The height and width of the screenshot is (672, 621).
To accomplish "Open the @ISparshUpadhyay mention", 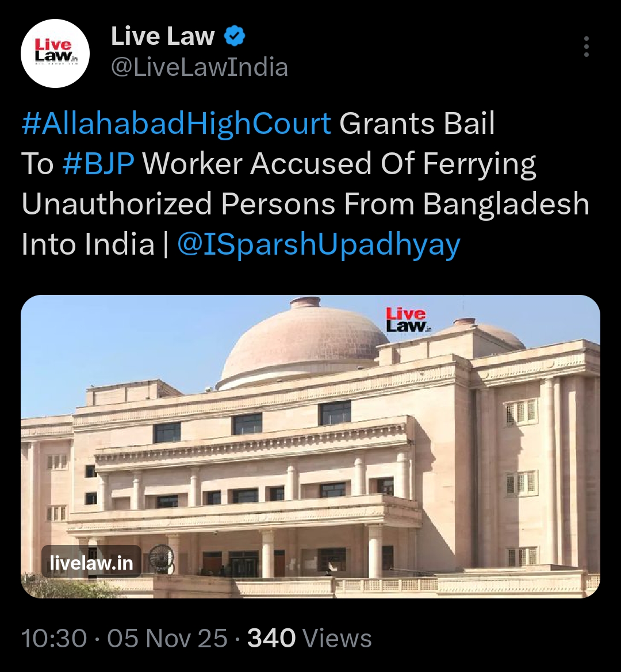I will point(319,245).
